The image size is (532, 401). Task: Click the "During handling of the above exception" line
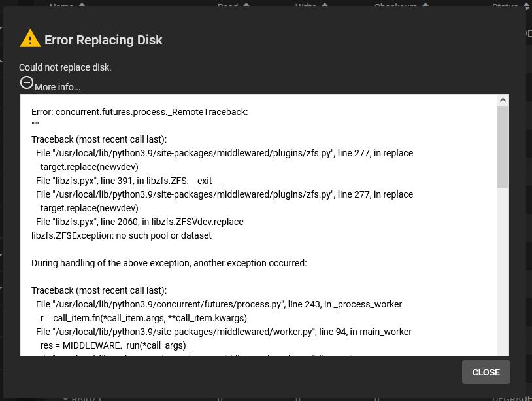click(x=169, y=263)
